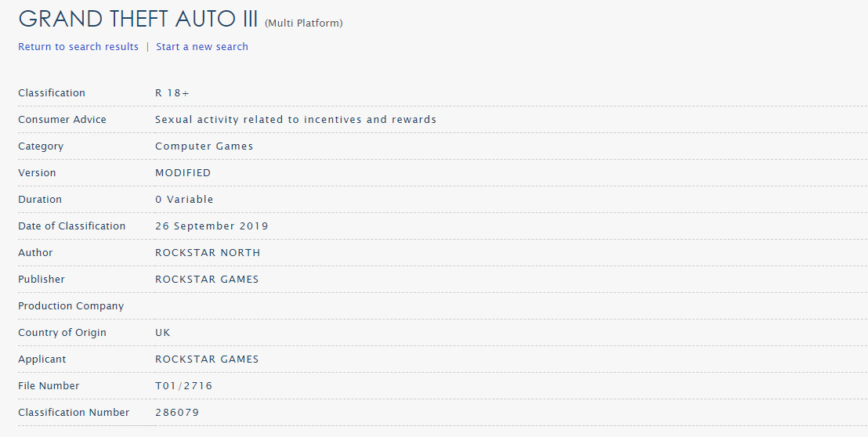This screenshot has height=437, width=868.
Task: Click the File Number label
Action: 49,385
